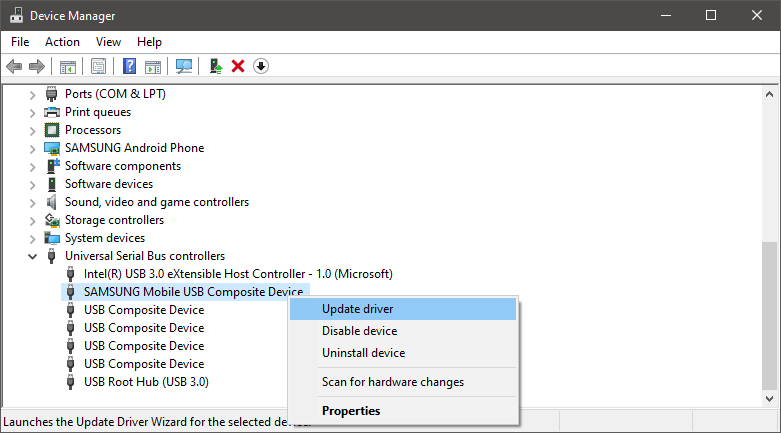Expand the SAMSUNG Android Phone node
781x433 pixels.
32,148
